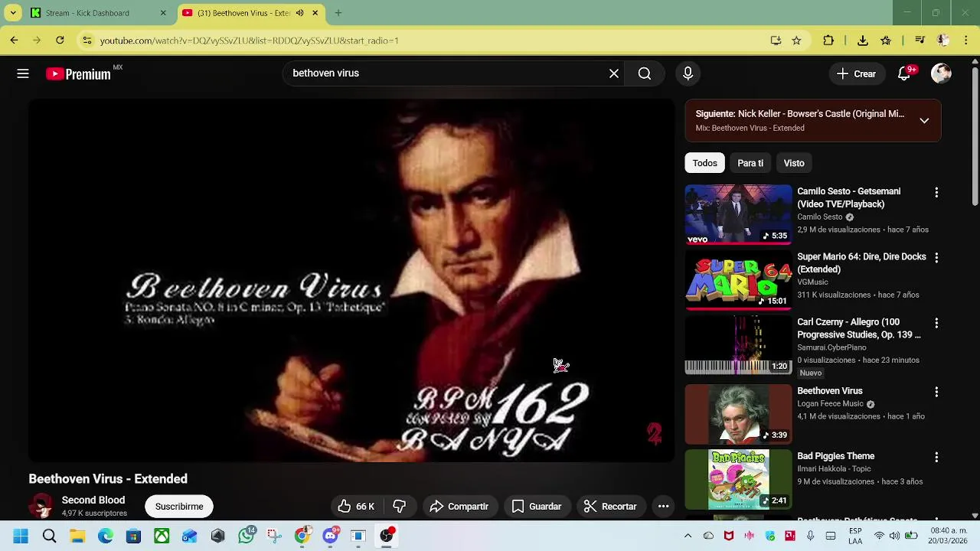The image size is (980, 551).
Task: Clear the search box with the X
Action: (x=614, y=73)
